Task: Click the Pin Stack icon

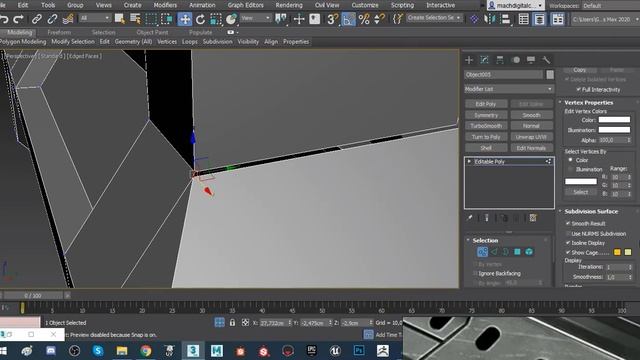Action: click(x=470, y=218)
